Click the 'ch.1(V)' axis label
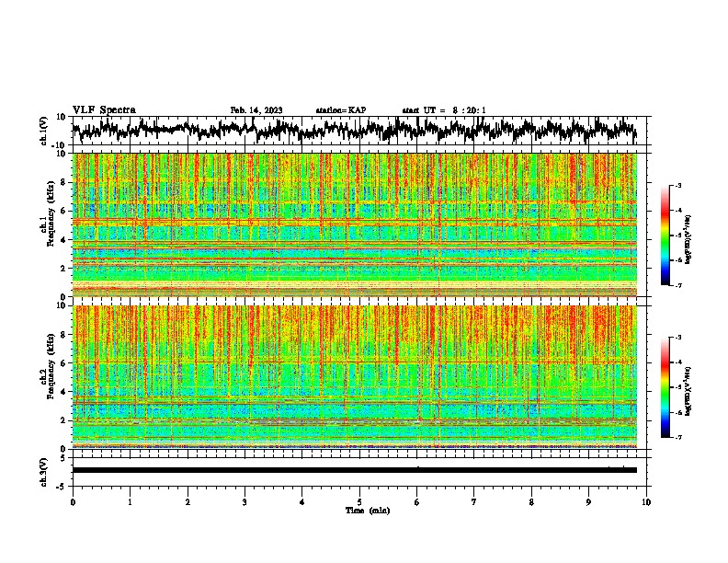The width and height of the screenshot is (728, 563). (44, 131)
